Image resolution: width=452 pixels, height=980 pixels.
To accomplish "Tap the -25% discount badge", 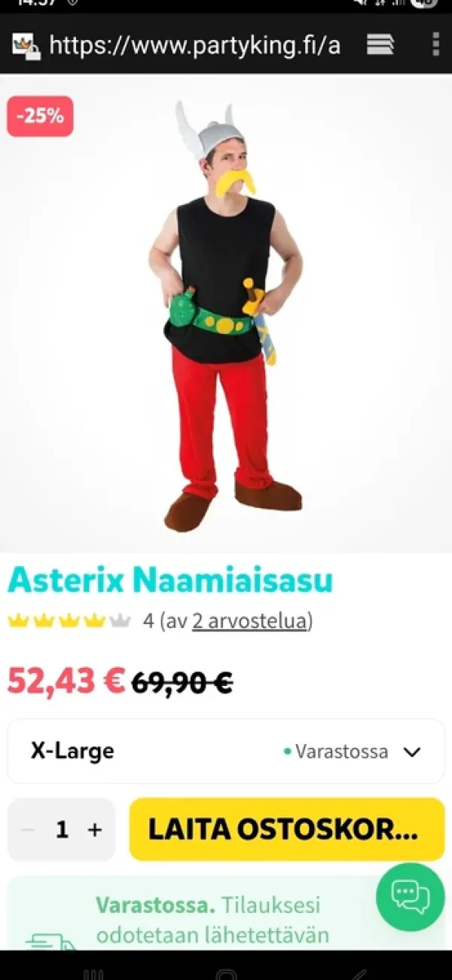I will [x=41, y=116].
